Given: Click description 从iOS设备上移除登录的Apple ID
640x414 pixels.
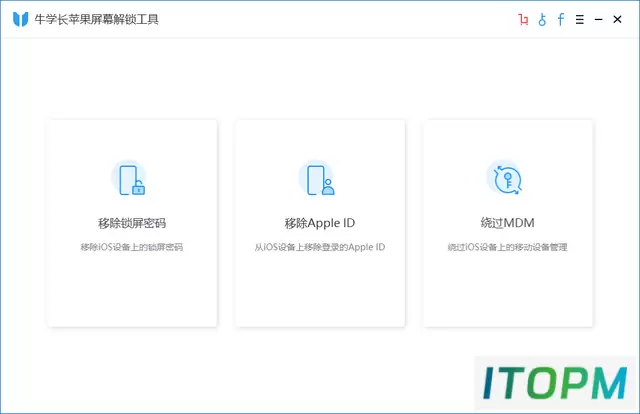Looking at the screenshot, I should [x=320, y=247].
